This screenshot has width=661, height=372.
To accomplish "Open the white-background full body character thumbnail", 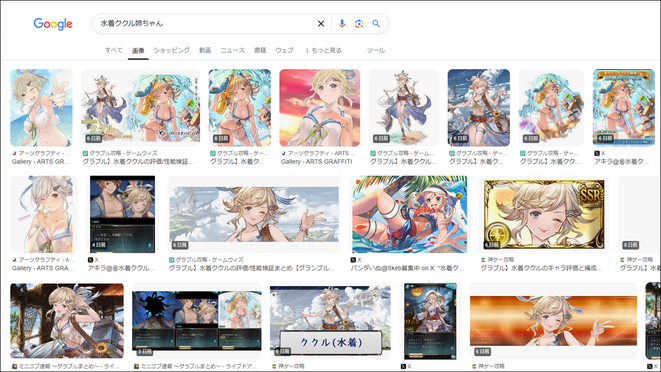I will pyautogui.click(x=404, y=108).
